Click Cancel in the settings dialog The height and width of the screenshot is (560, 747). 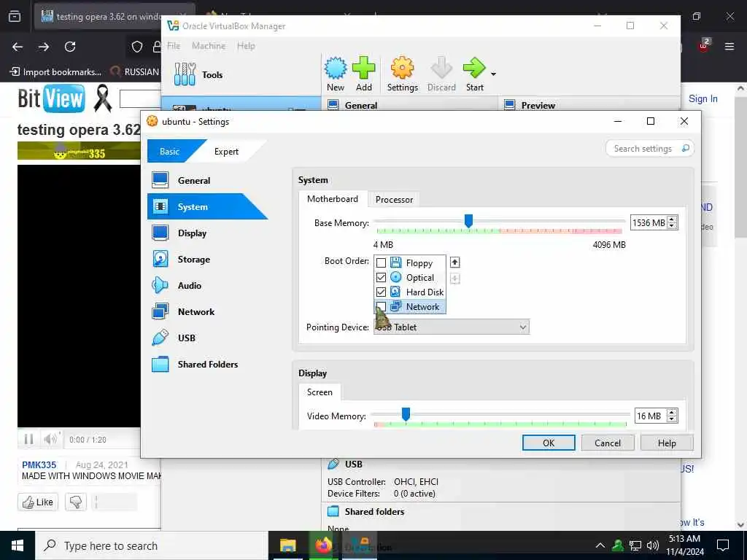[x=608, y=443]
